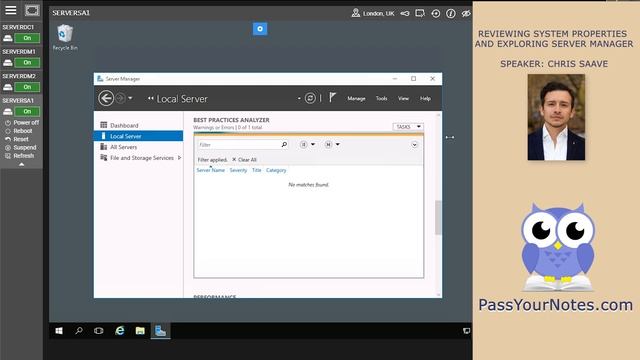Click the Server Manager vertical scrollbar thumb
Image resolution: width=640 pixels, height=360 pixels.
[438, 217]
